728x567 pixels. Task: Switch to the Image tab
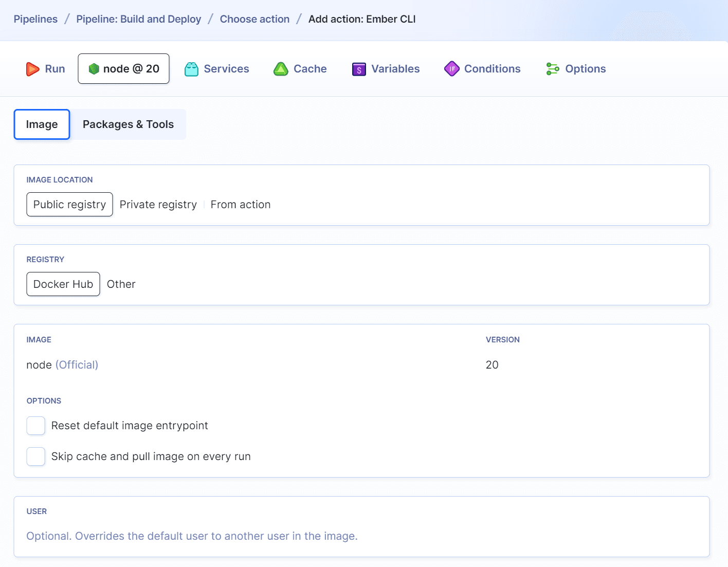coord(41,124)
